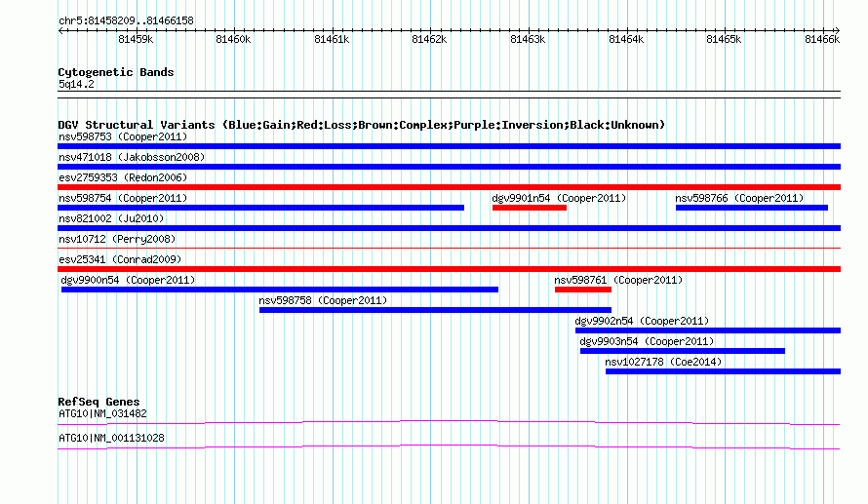The width and height of the screenshot is (868, 504).
Task: Click the 81465k ruler label
Action: [724, 39]
